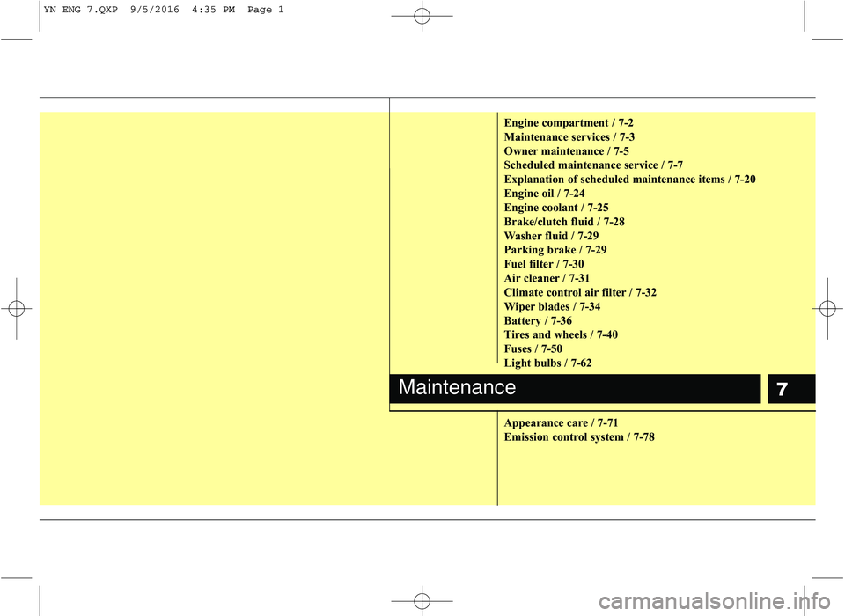Select Brake/clutch fluid / 7-28 line

(x=564, y=222)
